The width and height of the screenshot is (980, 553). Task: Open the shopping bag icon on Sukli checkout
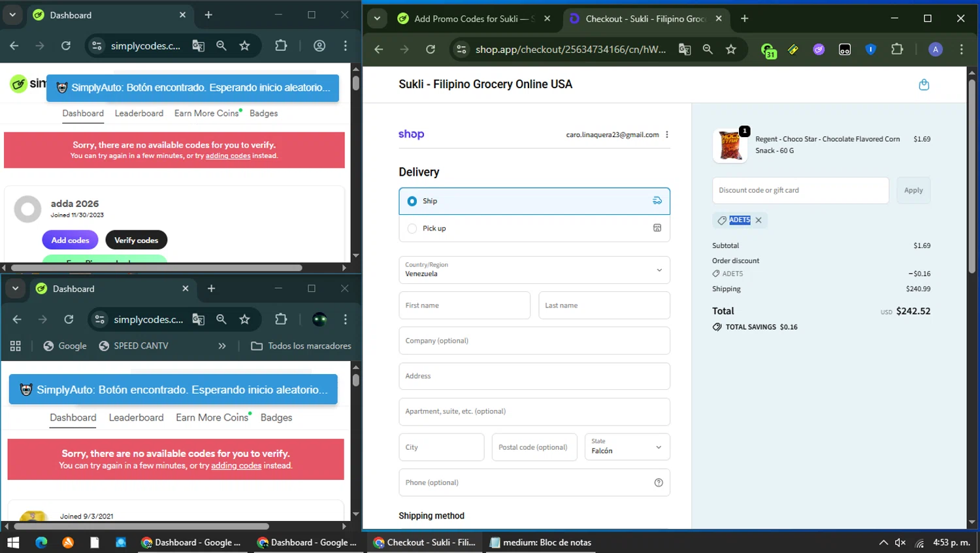tap(924, 84)
